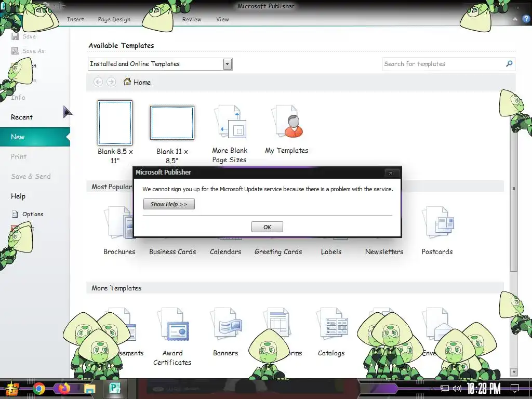Select the Blank 8.5 x 11" template
Screen dimensions: 532x399
(115, 132)
